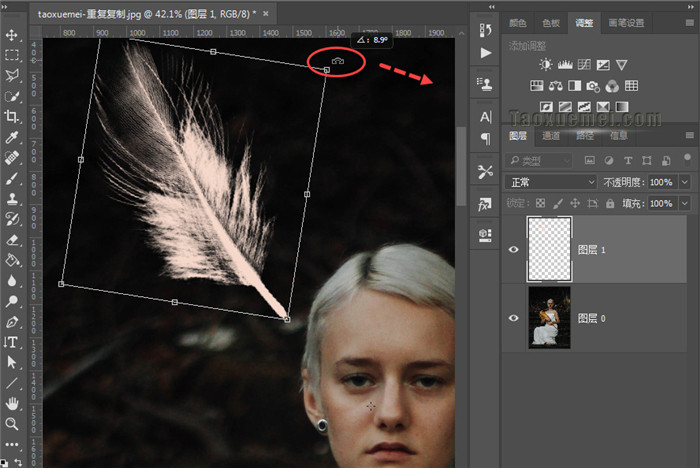Screen dimensions: 700x468
Task: Switch to the 颜色 tab
Action: point(518,23)
